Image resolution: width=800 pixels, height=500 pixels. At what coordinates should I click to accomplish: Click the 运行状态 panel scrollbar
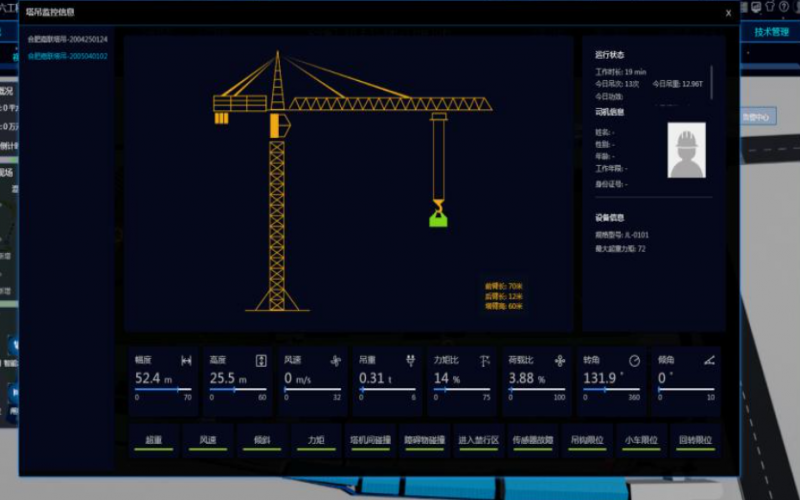pos(712,81)
